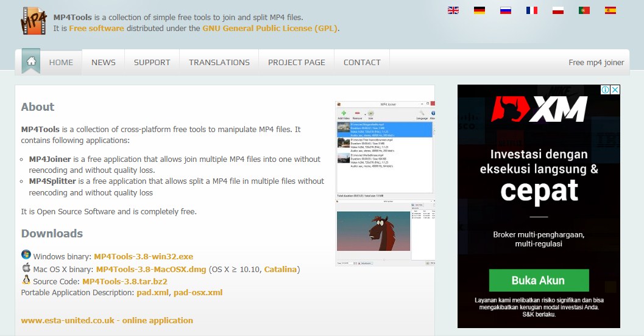Click the 'Downloads' heading

[52, 234]
